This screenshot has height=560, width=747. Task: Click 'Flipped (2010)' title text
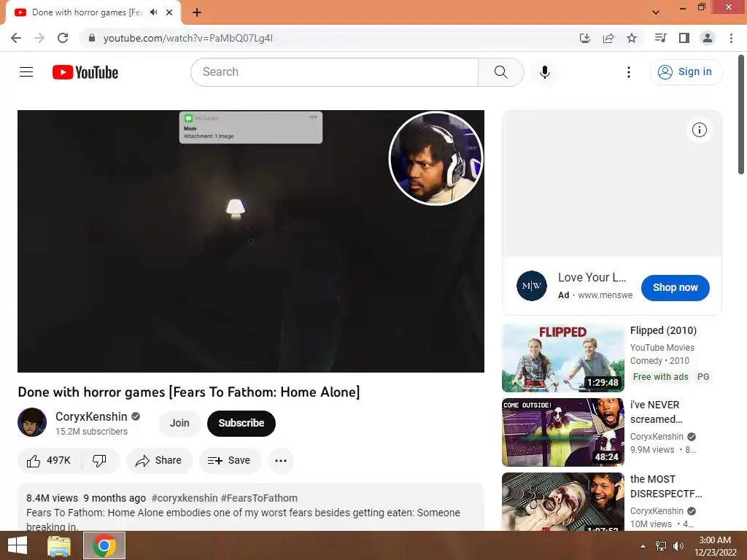tap(663, 330)
